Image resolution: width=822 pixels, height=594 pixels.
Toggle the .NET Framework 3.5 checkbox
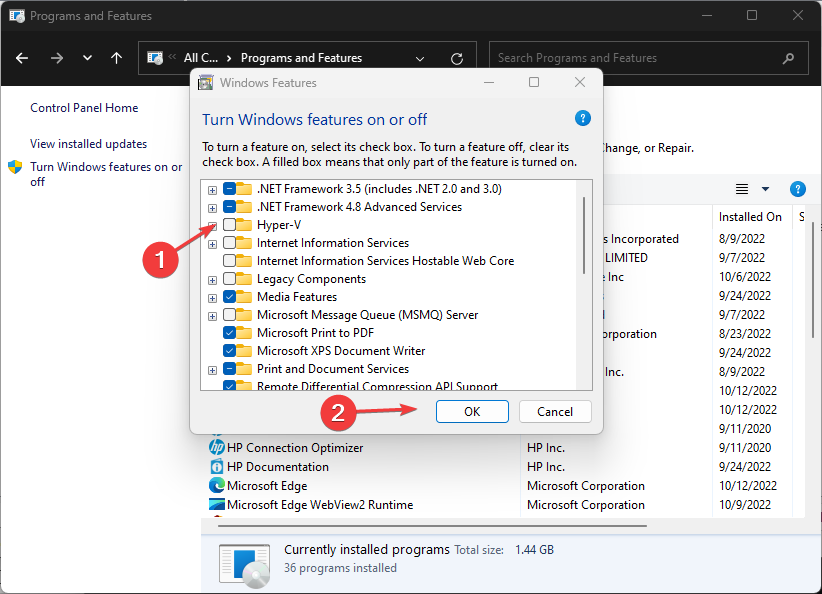(229, 189)
